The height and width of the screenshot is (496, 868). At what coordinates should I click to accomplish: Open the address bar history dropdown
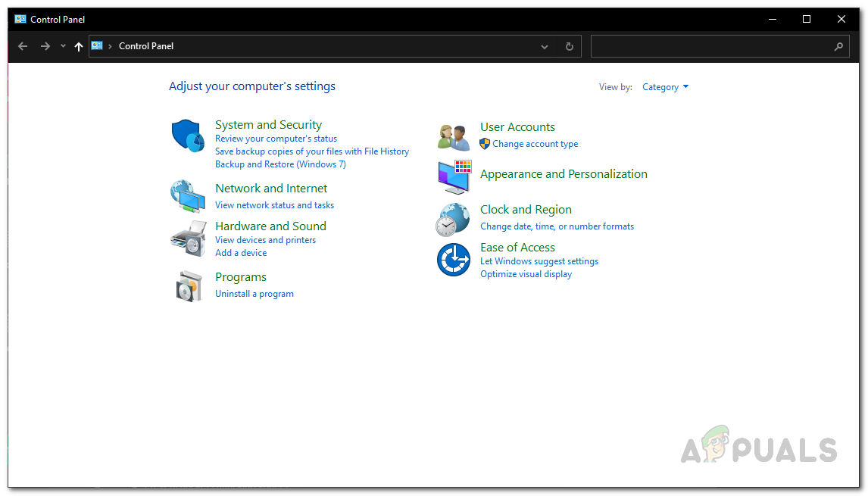pos(544,46)
